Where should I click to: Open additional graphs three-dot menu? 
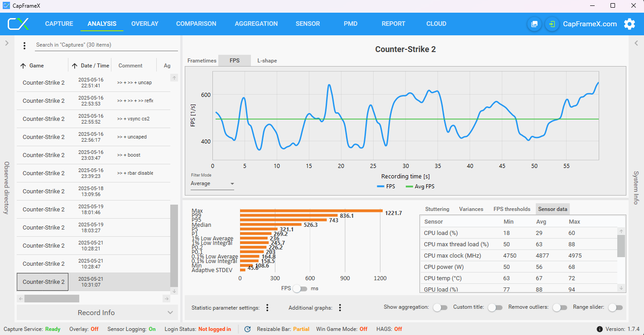(340, 308)
